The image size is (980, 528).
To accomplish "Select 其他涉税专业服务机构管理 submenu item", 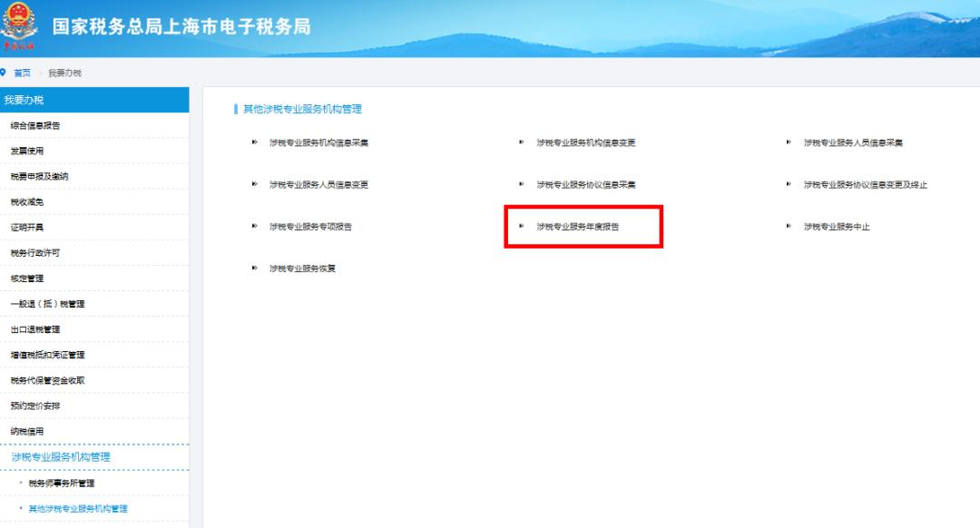I will [x=78, y=509].
